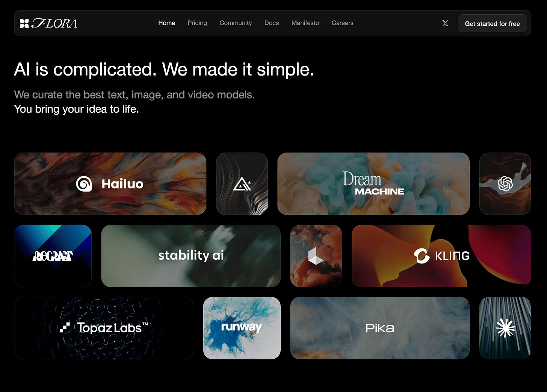This screenshot has height=392, width=547.
Task: Open the Docs nav link
Action: click(x=272, y=23)
